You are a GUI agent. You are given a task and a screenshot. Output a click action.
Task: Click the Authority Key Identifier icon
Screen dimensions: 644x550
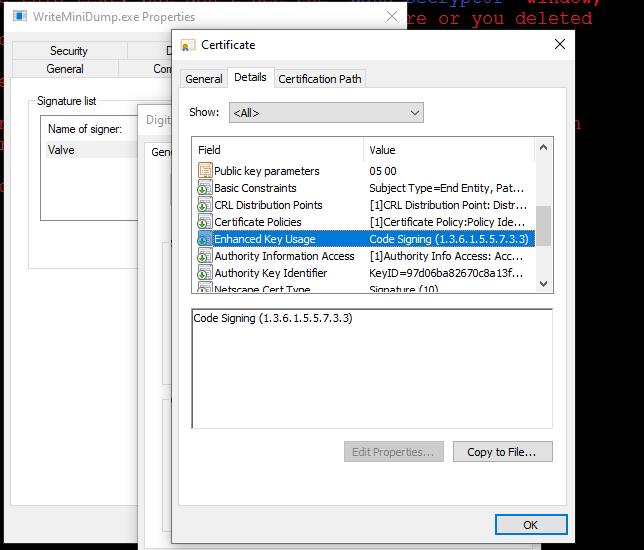205,273
